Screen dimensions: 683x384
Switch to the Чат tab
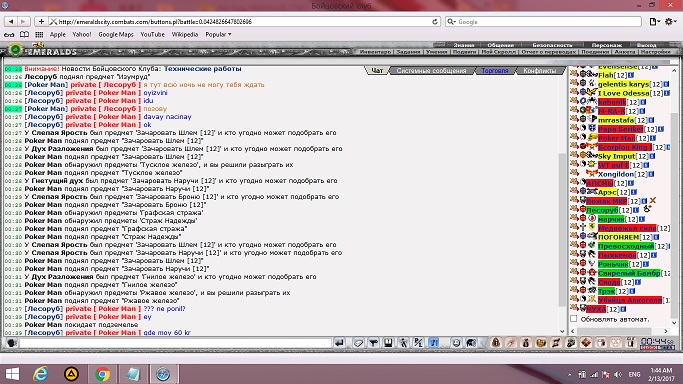pos(377,71)
